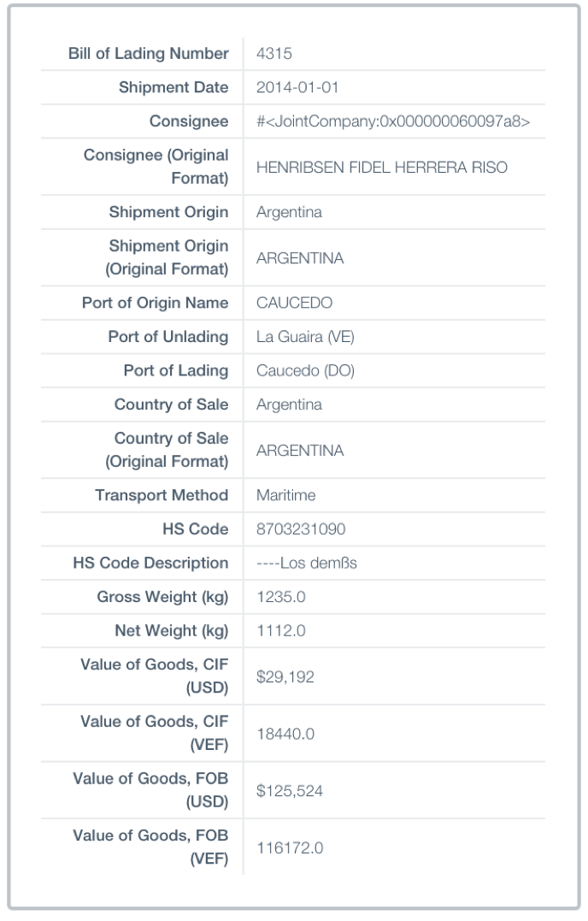Click Caucedo (DO) port of lading

tap(305, 371)
